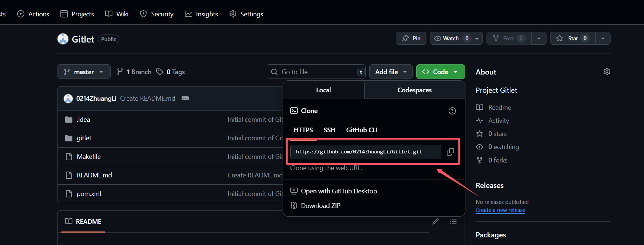
Task: Open the About settings gear icon
Action: coord(607,72)
